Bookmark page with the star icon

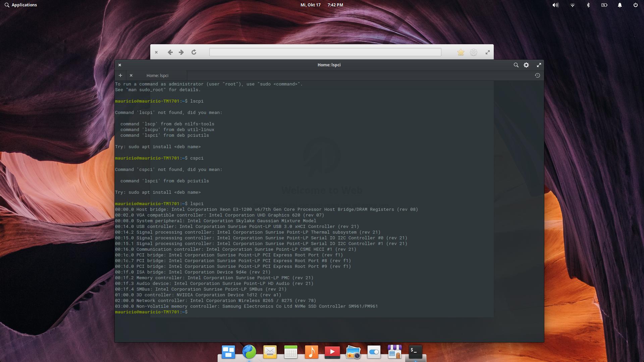461,52
